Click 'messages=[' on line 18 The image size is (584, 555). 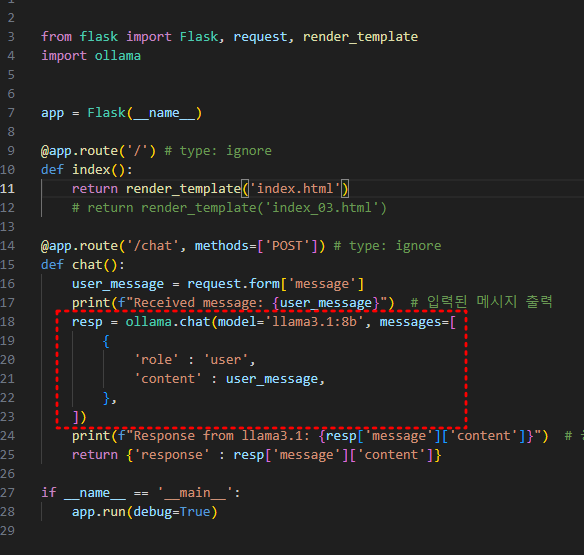[418, 321]
